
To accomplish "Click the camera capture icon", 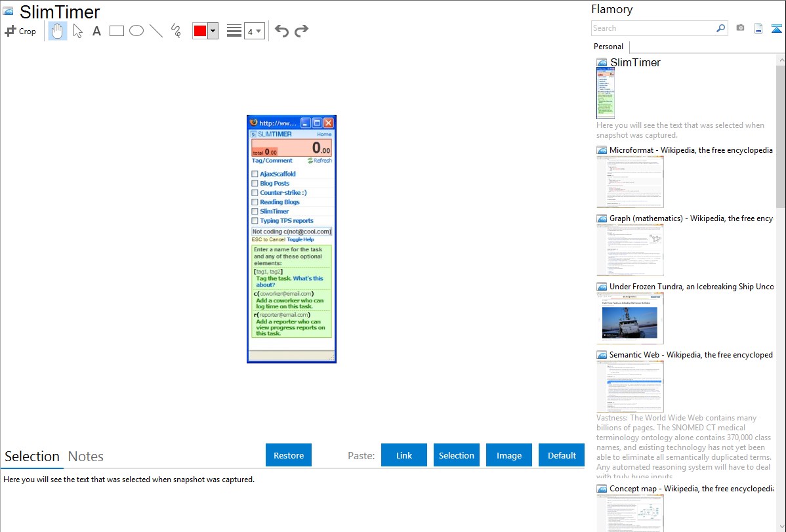I will (740, 28).
